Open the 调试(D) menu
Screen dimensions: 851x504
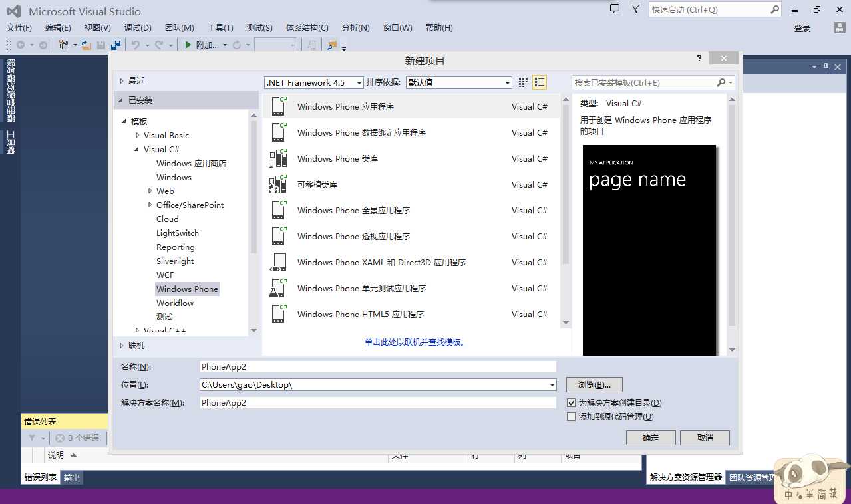click(x=138, y=28)
